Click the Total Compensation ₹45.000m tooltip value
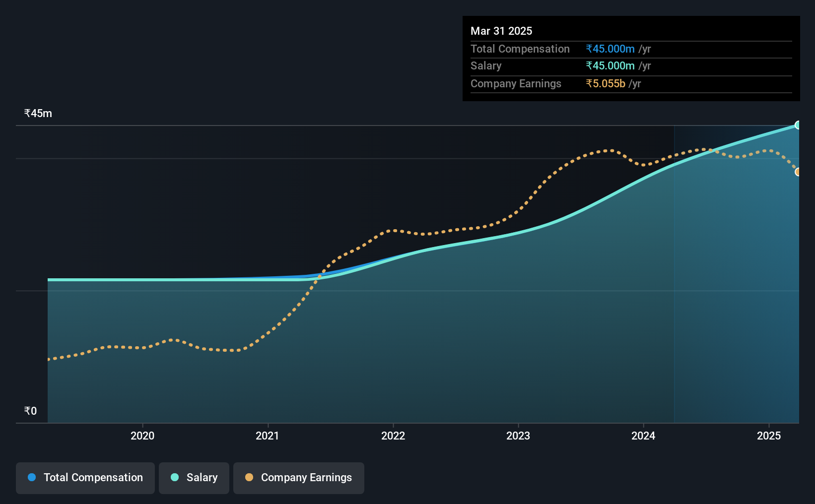 pyautogui.click(x=611, y=49)
